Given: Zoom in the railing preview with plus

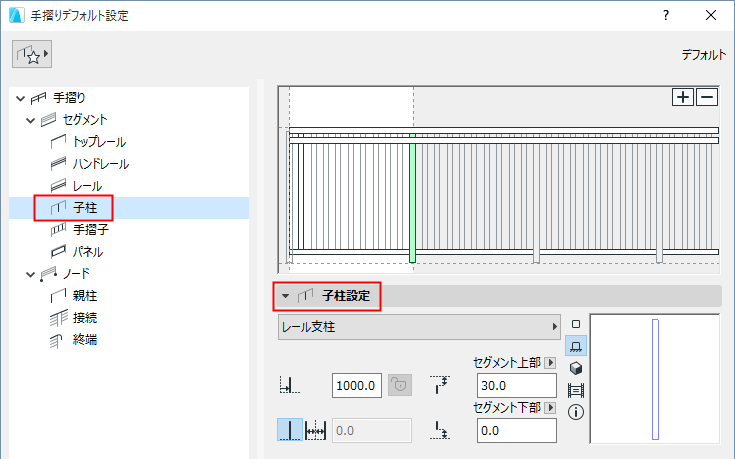Looking at the screenshot, I should tap(682, 97).
